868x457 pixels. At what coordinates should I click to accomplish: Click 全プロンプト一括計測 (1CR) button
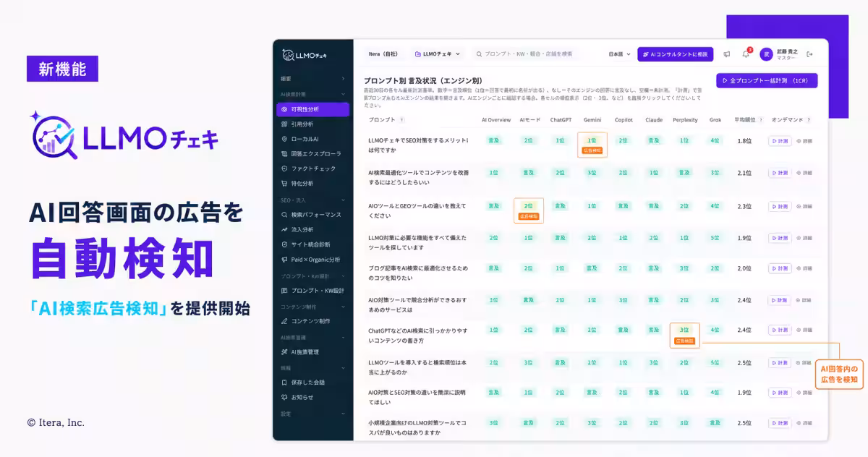click(x=767, y=80)
